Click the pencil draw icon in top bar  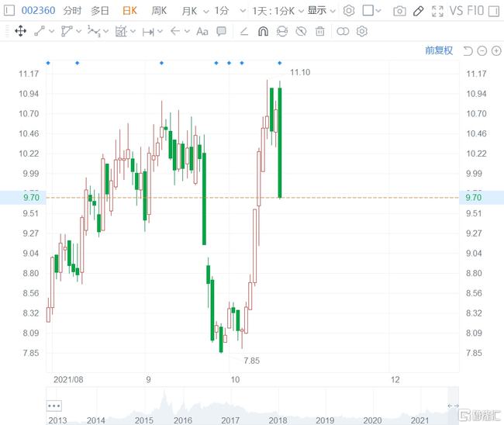pyautogui.click(x=419, y=11)
